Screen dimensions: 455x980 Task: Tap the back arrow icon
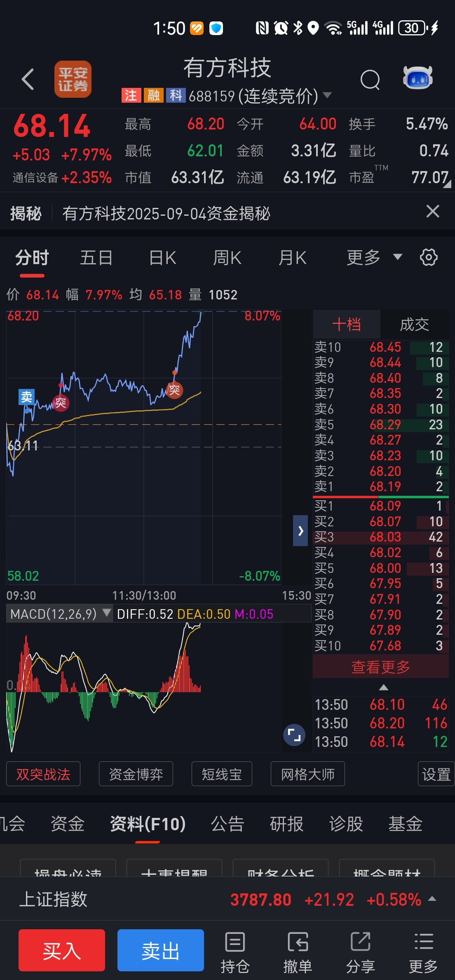click(x=28, y=79)
